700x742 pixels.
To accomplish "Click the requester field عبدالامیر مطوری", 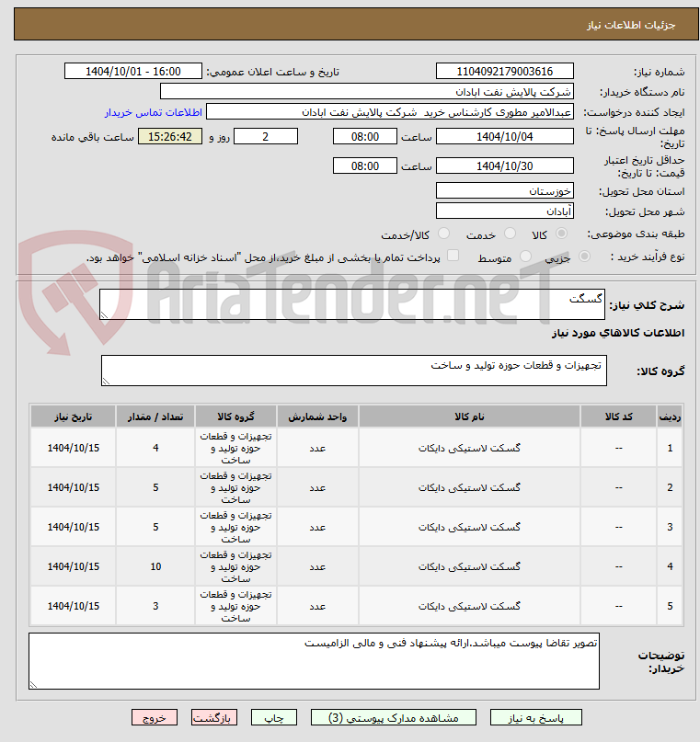I will click(x=390, y=112).
